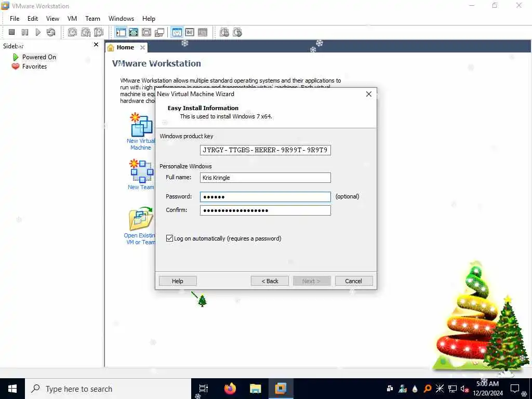The width and height of the screenshot is (532, 399).
Task: Click the Console View toolbar icon
Action: point(203,32)
